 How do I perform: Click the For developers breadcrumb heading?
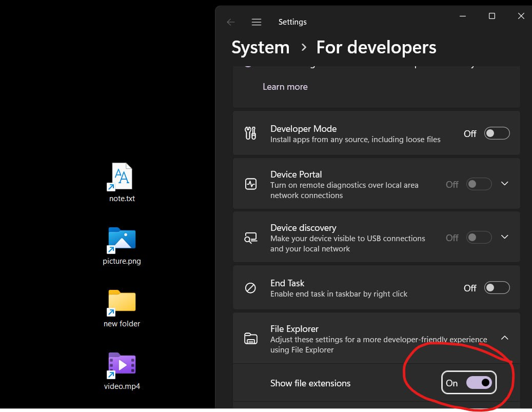pos(376,47)
